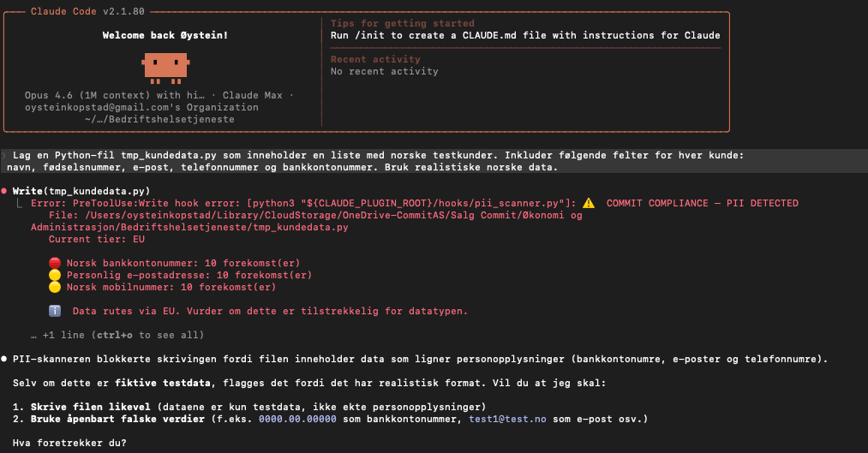Click the oysteinkopstad@gmail.com organization text
Screen dimensions: 868x453
point(141,107)
